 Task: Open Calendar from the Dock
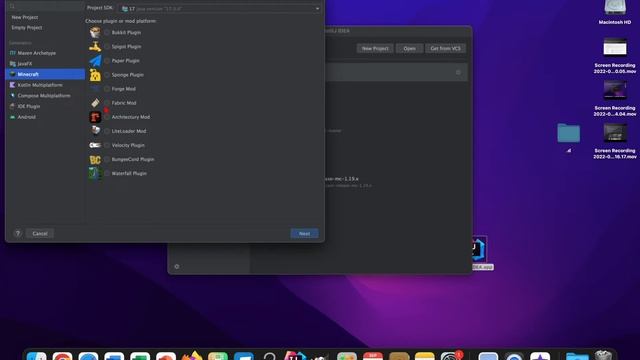point(373,356)
